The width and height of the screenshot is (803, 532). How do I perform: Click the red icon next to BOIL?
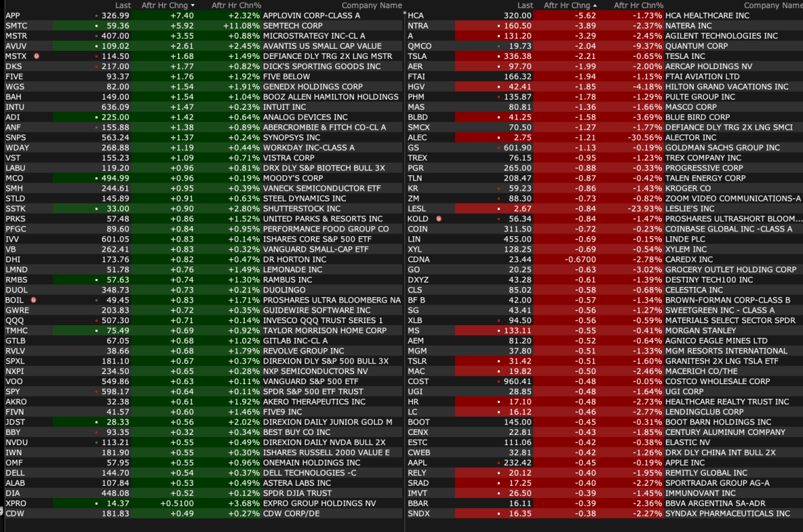point(33,300)
